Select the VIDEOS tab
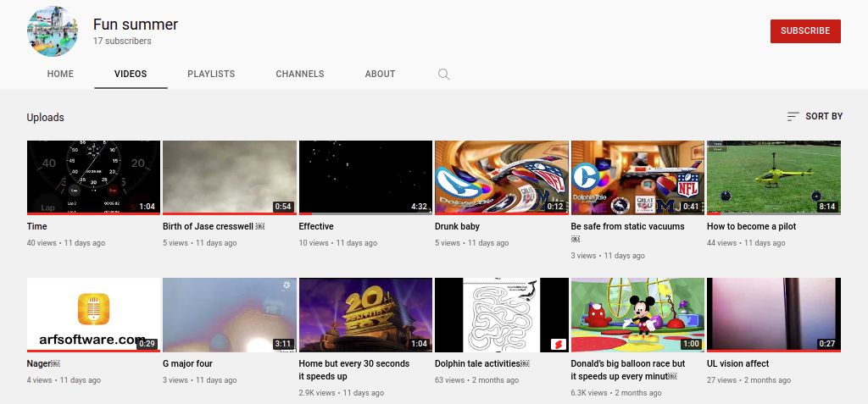The width and height of the screenshot is (868, 404). 131,75
